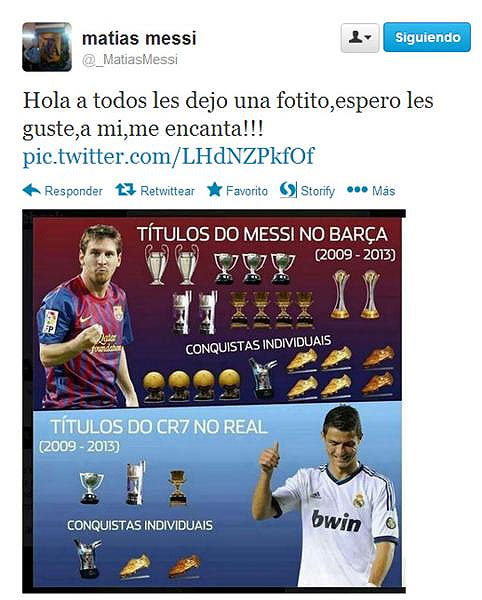Open the pic.twitter.com/LHdNZPkfOf link
482x600 pixels.
click(168, 156)
